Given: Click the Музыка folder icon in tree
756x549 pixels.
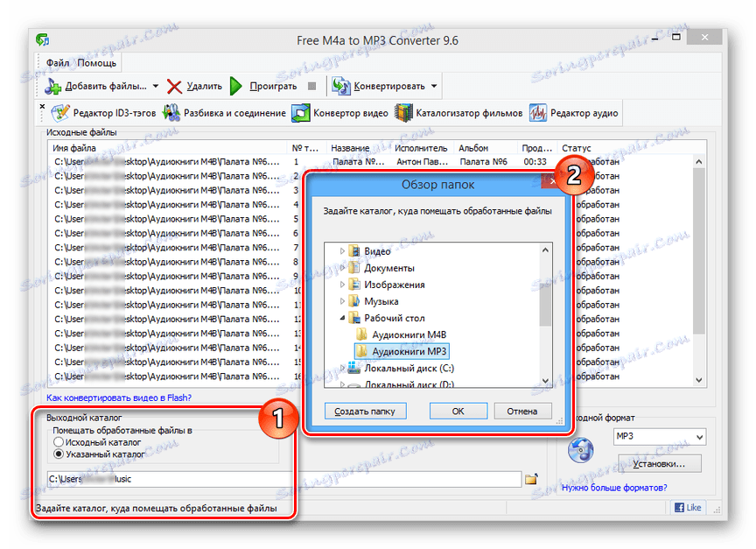Looking at the screenshot, I should click(x=354, y=301).
